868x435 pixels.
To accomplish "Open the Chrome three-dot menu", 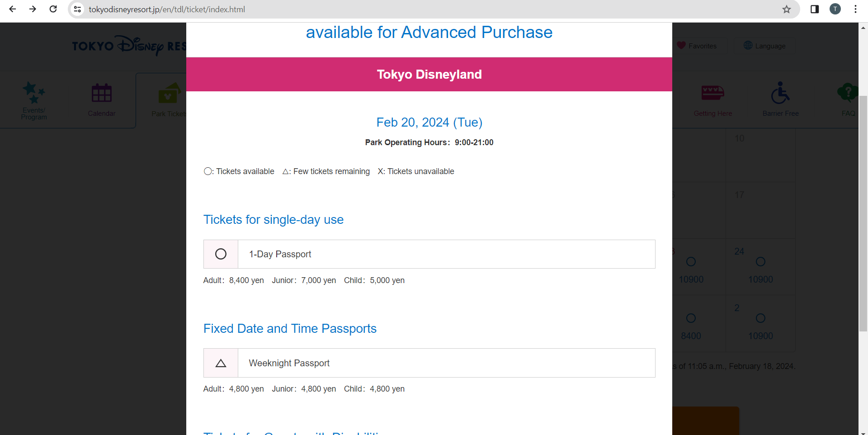I will coord(855,9).
